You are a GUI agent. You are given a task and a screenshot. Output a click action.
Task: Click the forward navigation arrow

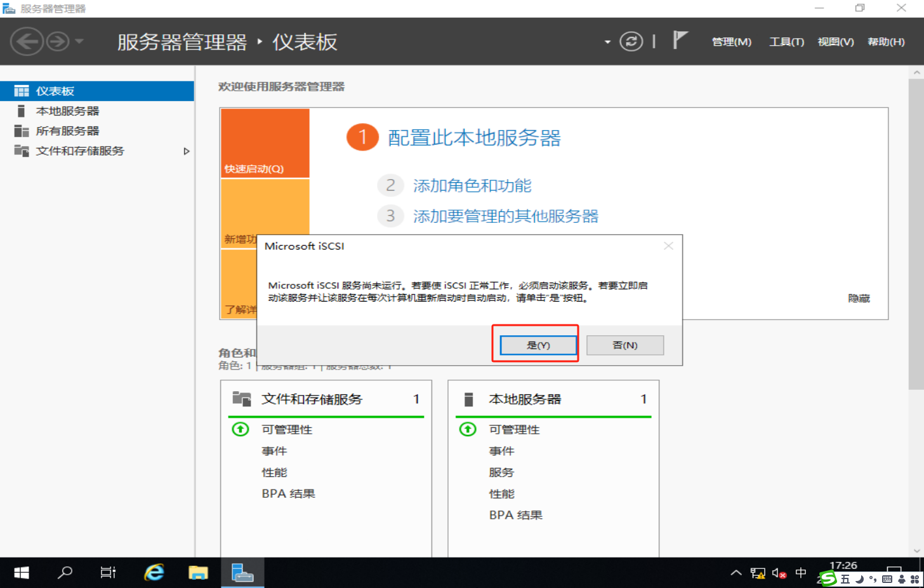click(x=58, y=42)
